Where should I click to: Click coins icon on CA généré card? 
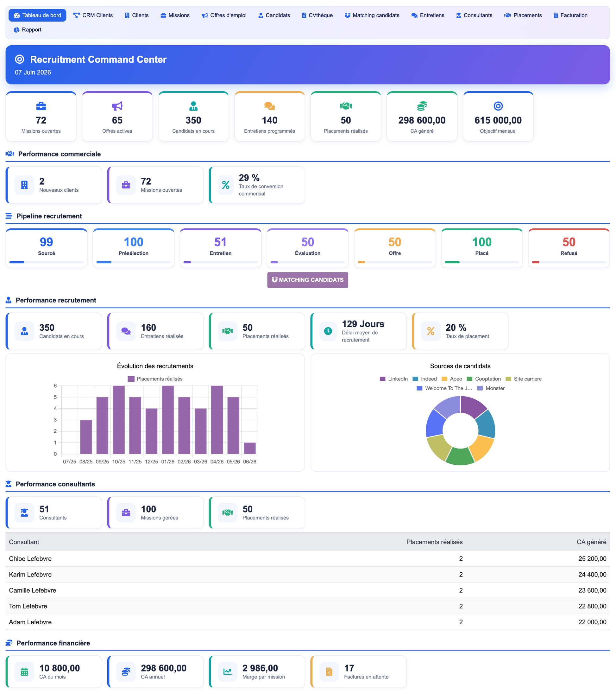[422, 106]
